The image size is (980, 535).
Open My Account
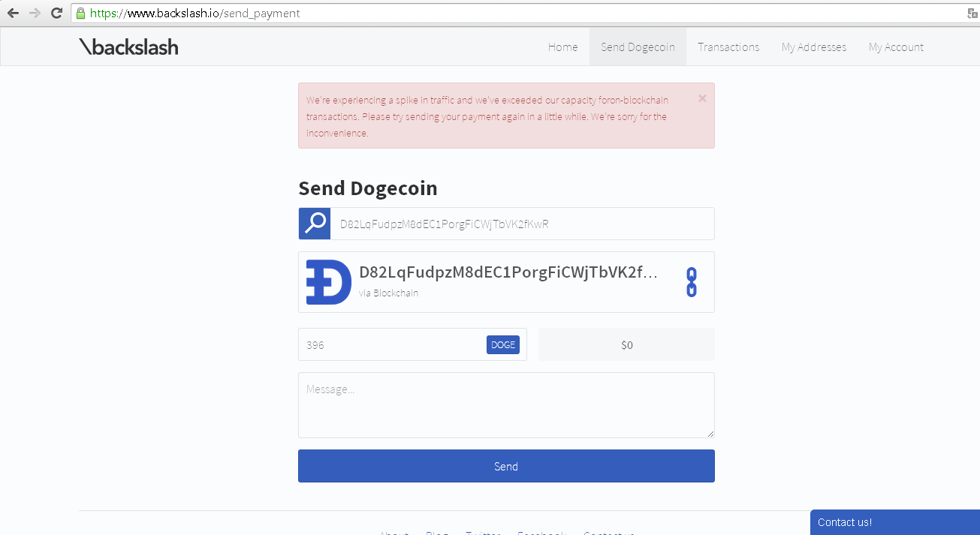pyautogui.click(x=896, y=47)
